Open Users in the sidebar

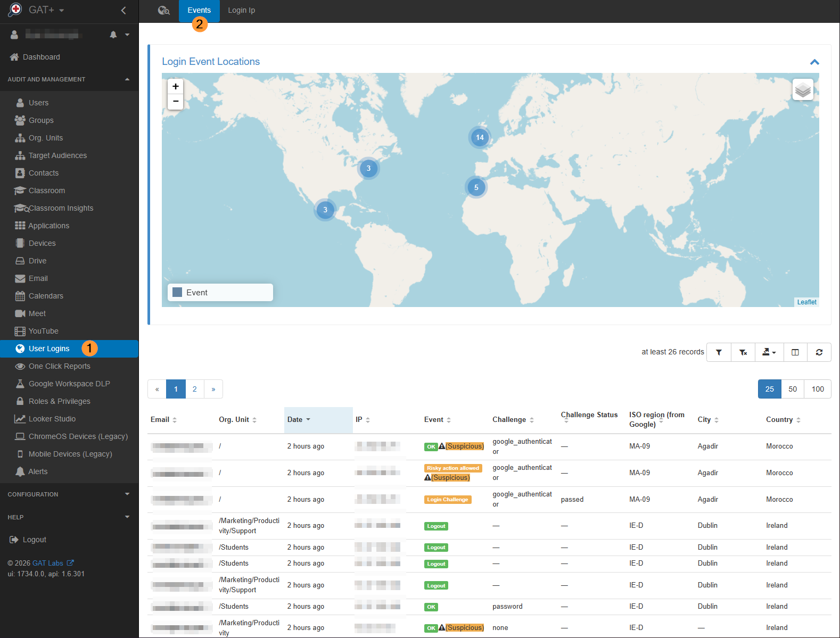tap(38, 103)
